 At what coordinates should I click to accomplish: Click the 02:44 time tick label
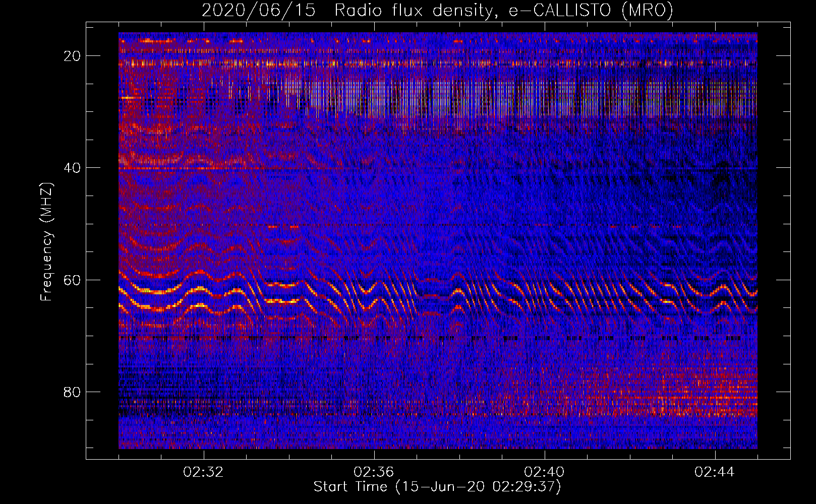[x=715, y=472]
